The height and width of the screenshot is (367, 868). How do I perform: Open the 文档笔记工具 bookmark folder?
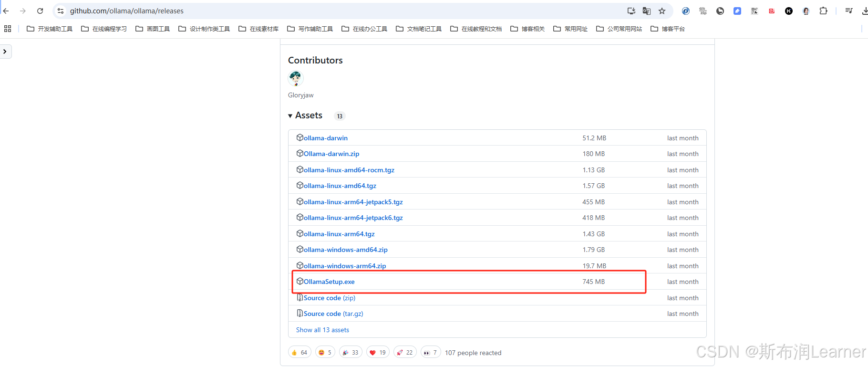419,29
